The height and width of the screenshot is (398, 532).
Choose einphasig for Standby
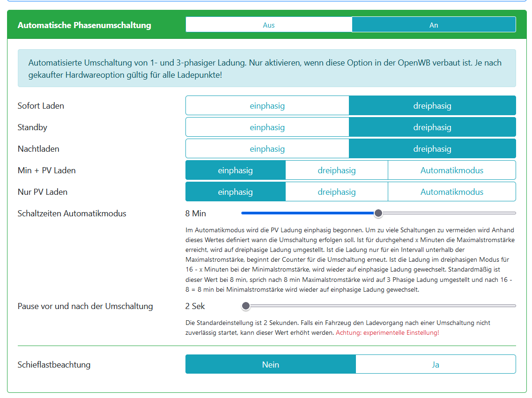[x=267, y=127]
